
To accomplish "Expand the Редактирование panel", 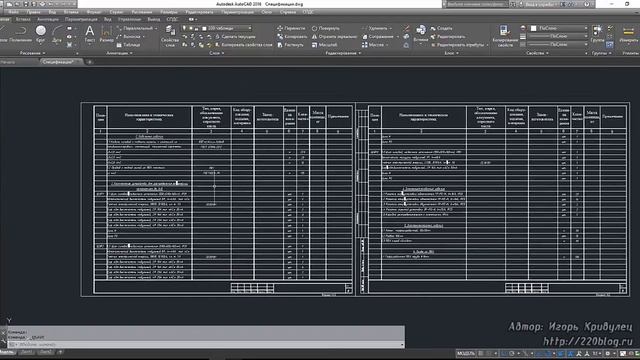I will point(343,53).
